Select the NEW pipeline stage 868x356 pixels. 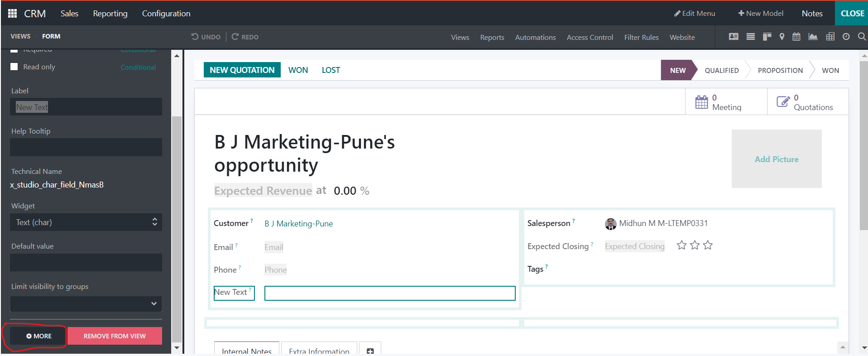click(677, 70)
